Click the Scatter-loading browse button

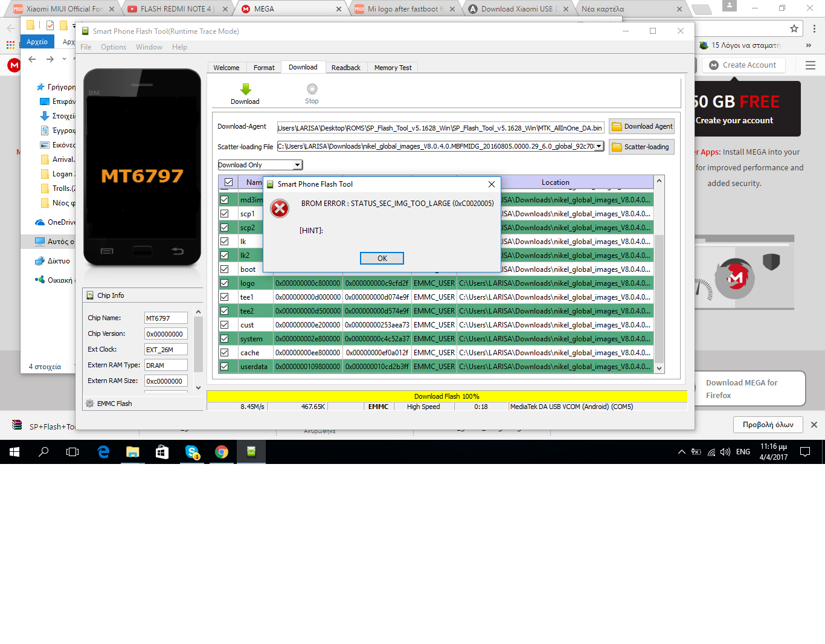(x=641, y=147)
